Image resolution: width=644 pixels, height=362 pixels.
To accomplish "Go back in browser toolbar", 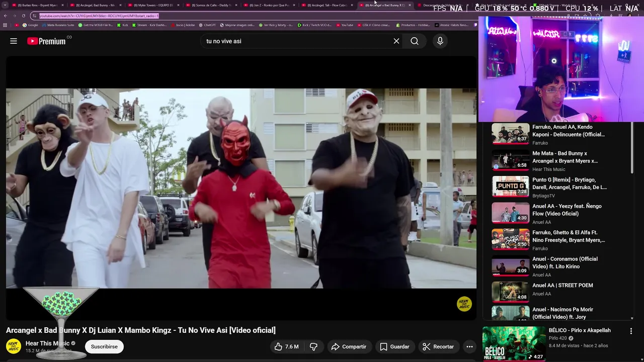I will pos(5,16).
